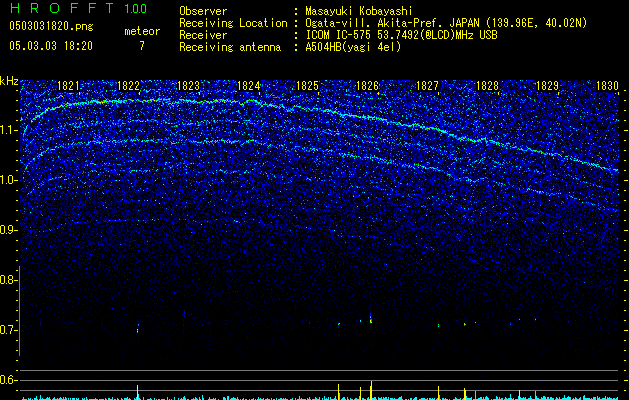
Task: Click the observer name Masayuki Kobayashi
Action: point(359,11)
